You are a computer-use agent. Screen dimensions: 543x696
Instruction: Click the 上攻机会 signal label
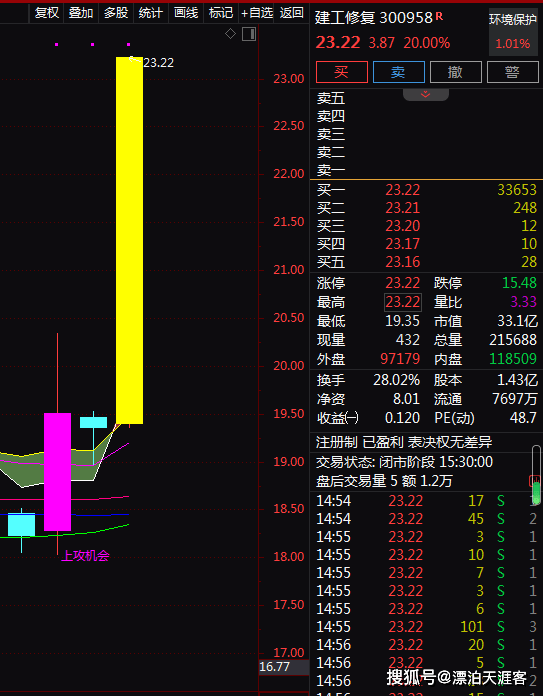pos(85,555)
